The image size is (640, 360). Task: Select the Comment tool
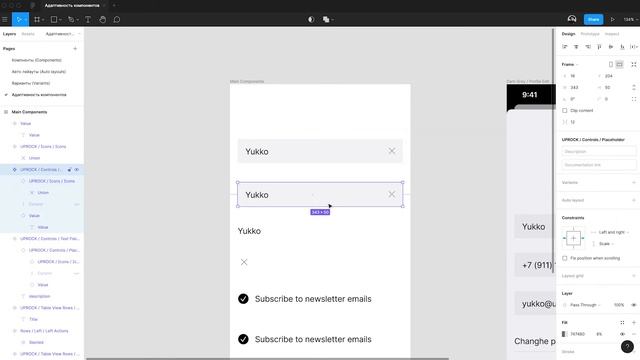tap(117, 20)
